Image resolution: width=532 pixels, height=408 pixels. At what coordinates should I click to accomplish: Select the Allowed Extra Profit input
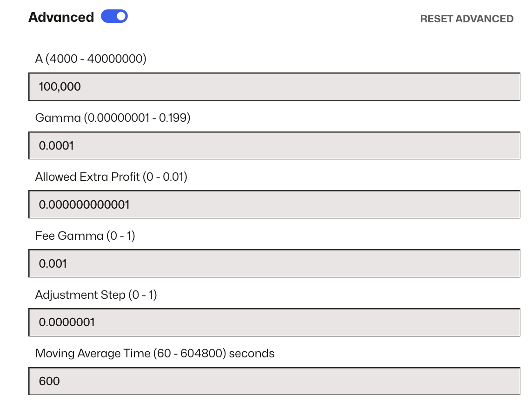[274, 204]
